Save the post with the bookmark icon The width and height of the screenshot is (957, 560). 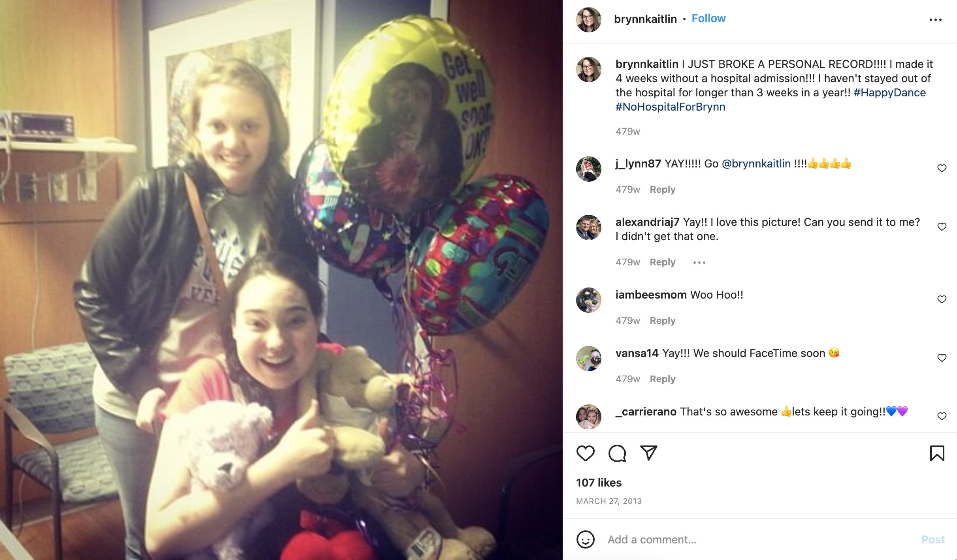(x=937, y=453)
